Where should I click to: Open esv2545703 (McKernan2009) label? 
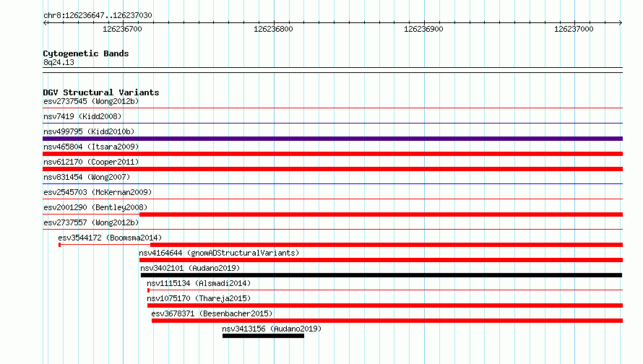click(98, 192)
